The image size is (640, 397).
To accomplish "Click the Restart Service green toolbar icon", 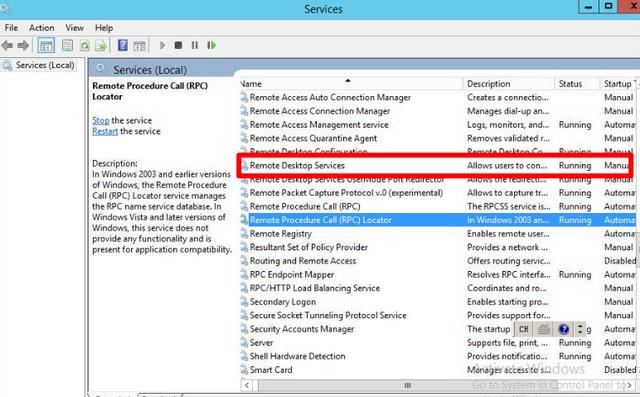I will click(x=211, y=45).
